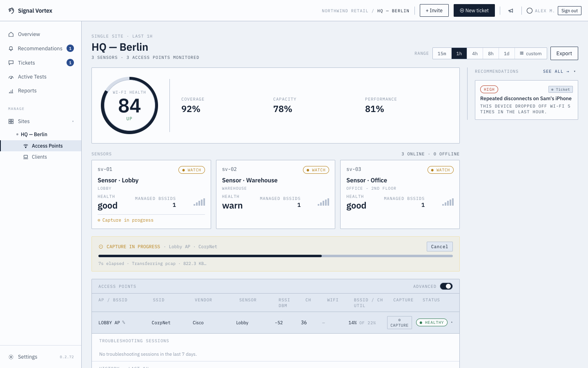Click signal bars icon on Sensor Office card
Viewport: 588px width, 368px height.
pyautogui.click(x=448, y=202)
